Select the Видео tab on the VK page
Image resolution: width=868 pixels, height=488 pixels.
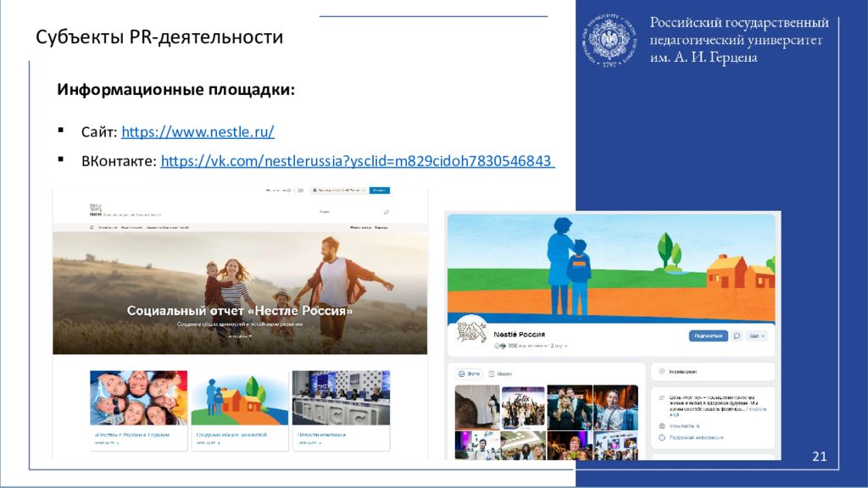[500, 374]
